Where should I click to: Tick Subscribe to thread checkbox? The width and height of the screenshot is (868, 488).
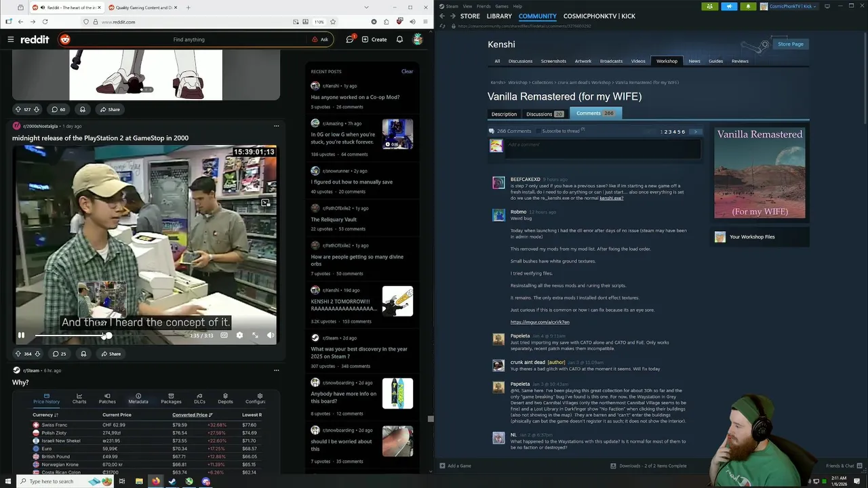coord(538,131)
